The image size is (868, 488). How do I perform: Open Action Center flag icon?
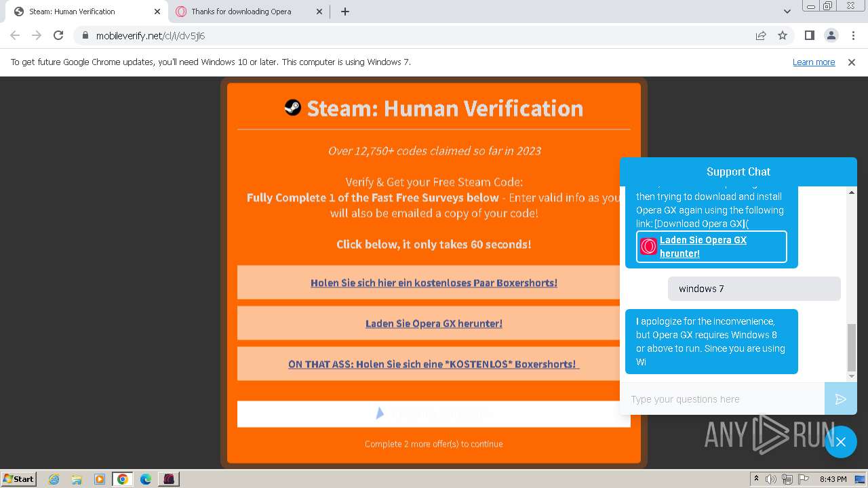803,479
